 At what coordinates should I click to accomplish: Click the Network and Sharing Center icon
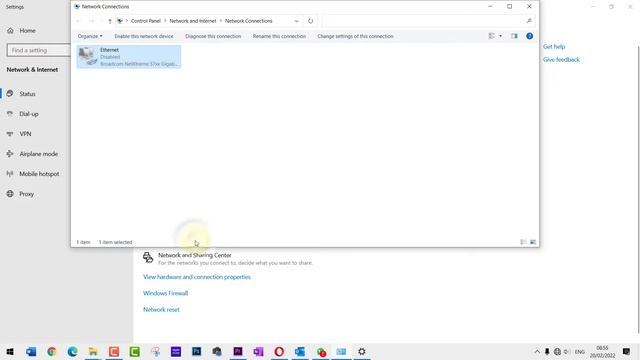[x=148, y=257]
